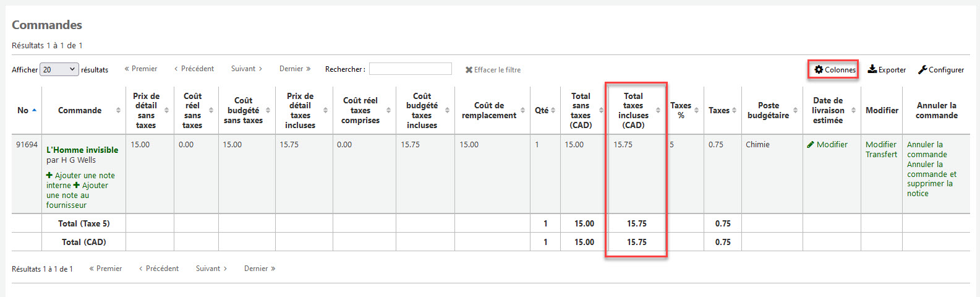Image resolution: width=980 pixels, height=297 pixels.
Task: Sort by No column arrow
Action: pyautogui.click(x=34, y=110)
